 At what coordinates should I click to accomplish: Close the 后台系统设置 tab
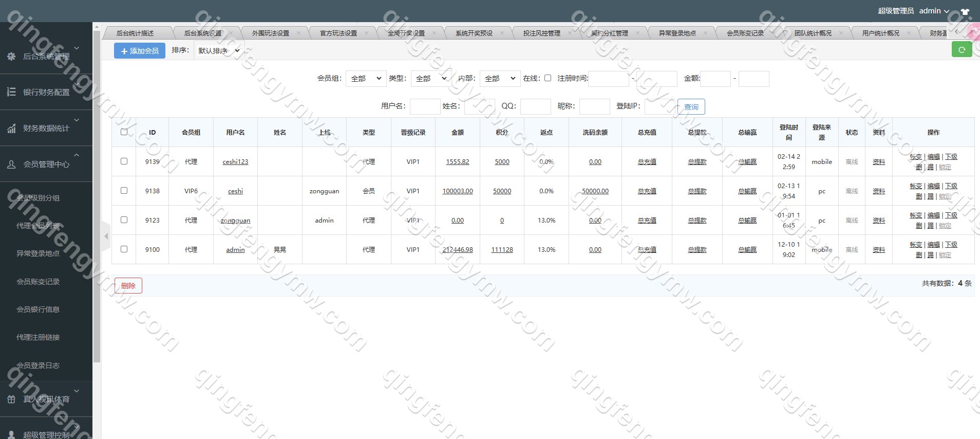click(231, 33)
